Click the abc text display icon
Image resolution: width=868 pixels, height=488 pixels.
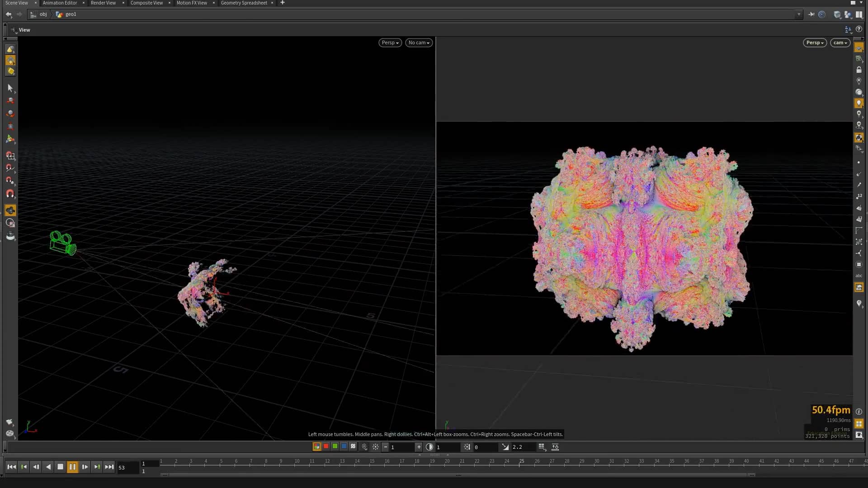859,276
